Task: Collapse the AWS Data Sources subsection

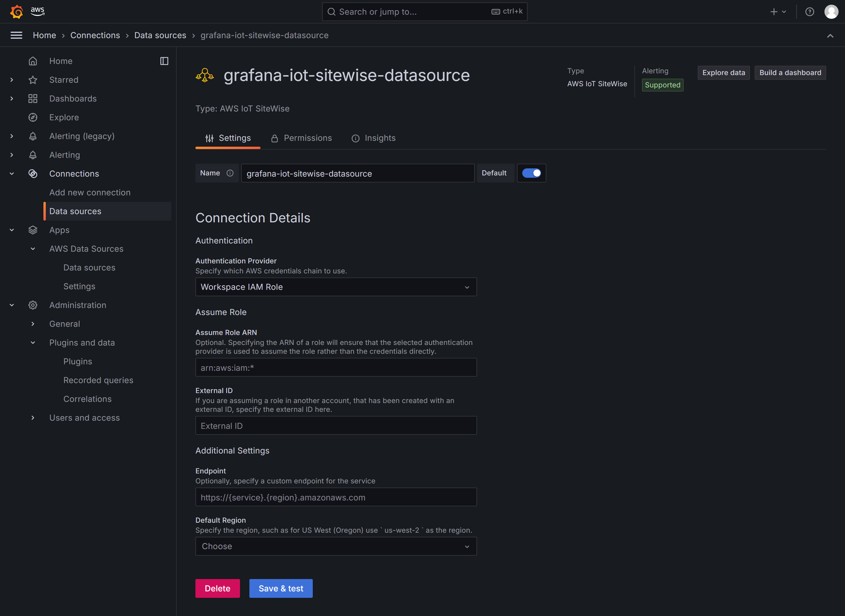Action: pyautogui.click(x=33, y=249)
